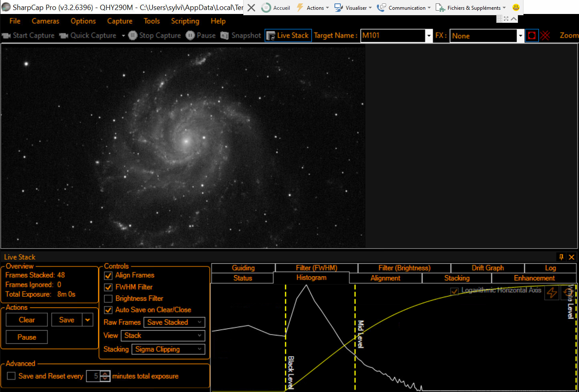Collapse the remote toolbar with chevron
Viewport: 579px width, 392px height.
tap(514, 19)
